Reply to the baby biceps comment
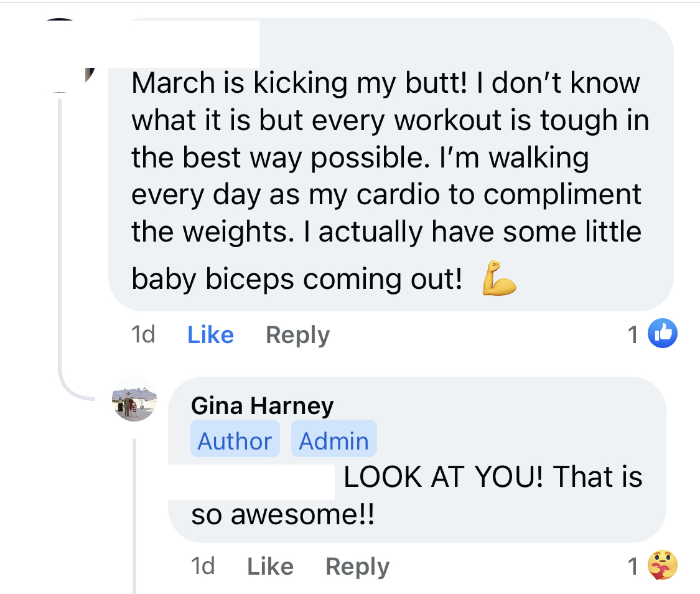 (297, 335)
